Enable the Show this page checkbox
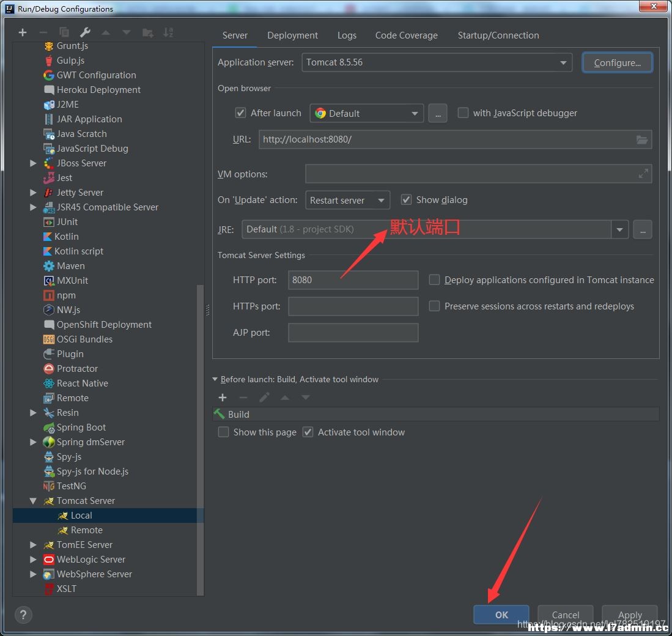The height and width of the screenshot is (636, 672). (223, 432)
